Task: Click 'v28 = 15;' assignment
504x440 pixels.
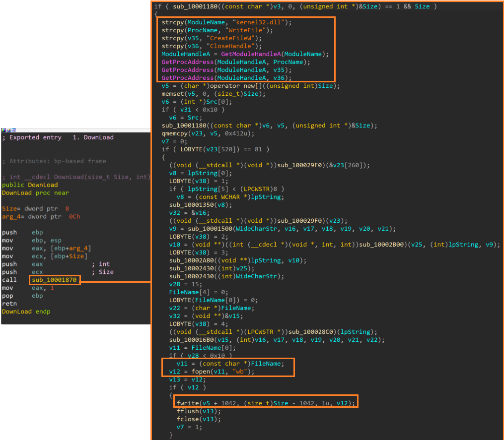Action: (186, 284)
